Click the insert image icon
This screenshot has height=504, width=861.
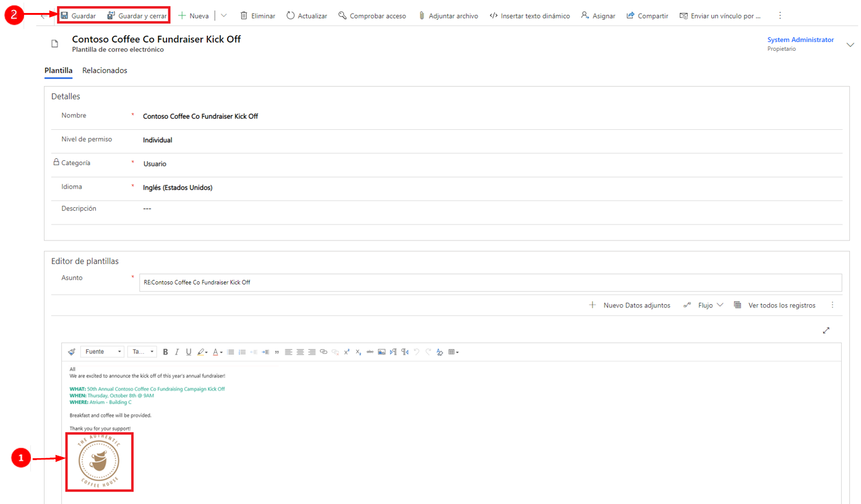point(382,352)
